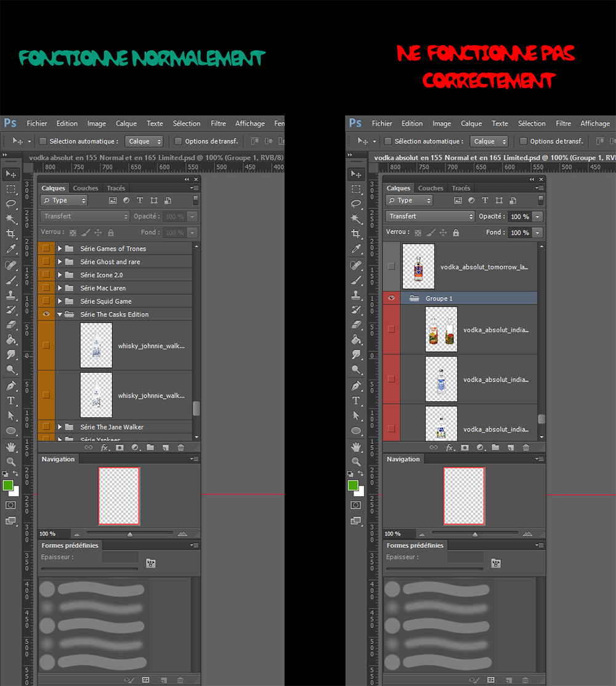Delete layer with trash icon in right Calques panel
Image resolution: width=616 pixels, height=686 pixels.
tap(526, 447)
